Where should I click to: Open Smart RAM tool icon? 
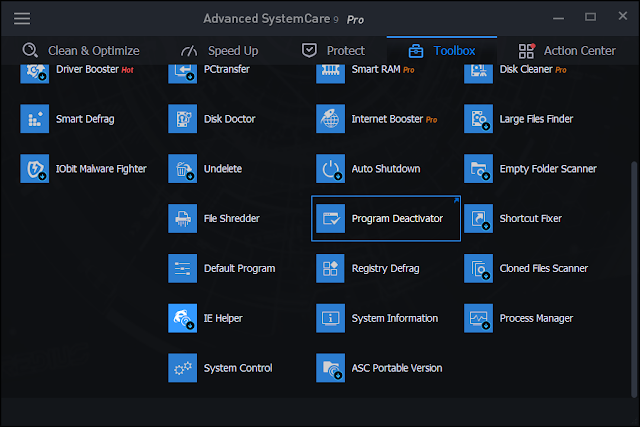[x=330, y=73]
